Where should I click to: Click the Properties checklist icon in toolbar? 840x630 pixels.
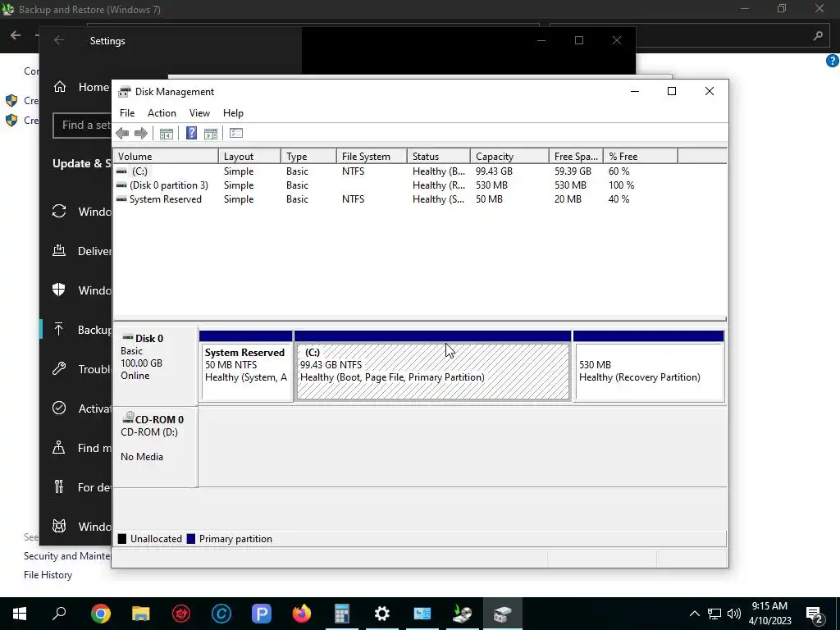click(x=236, y=133)
